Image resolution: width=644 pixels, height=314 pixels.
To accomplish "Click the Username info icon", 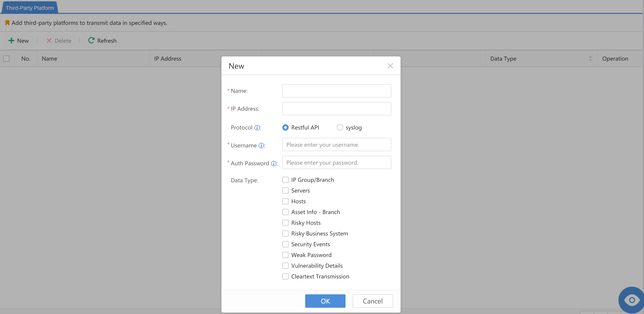I will (x=261, y=146).
